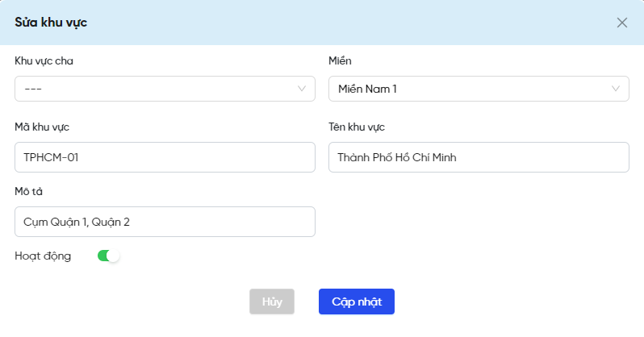Click the Tên khu vực text field
This screenshot has width=644, height=337.
pos(478,157)
